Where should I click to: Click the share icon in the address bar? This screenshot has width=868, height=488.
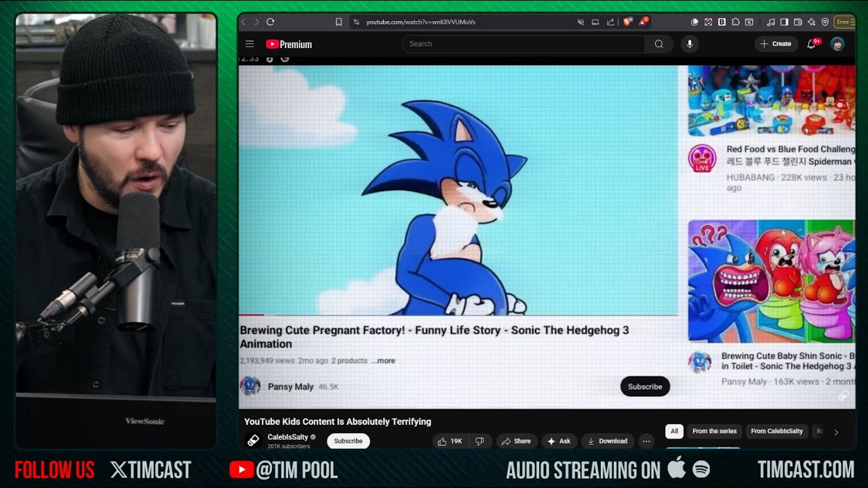coord(610,22)
